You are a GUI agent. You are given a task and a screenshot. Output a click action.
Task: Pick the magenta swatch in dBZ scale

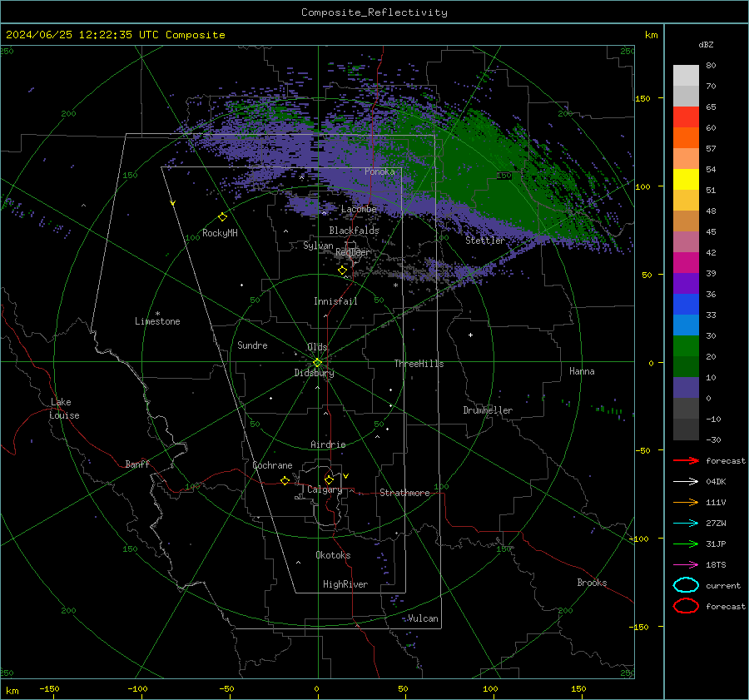click(x=686, y=262)
